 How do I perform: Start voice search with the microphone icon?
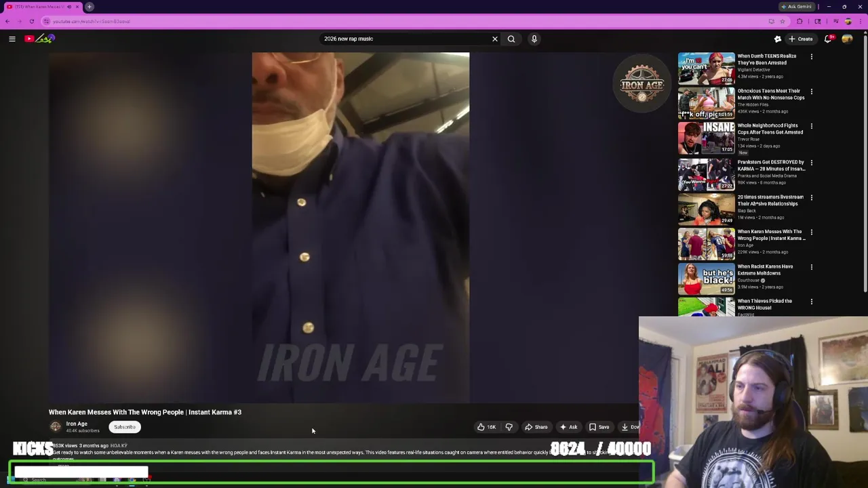(x=534, y=39)
